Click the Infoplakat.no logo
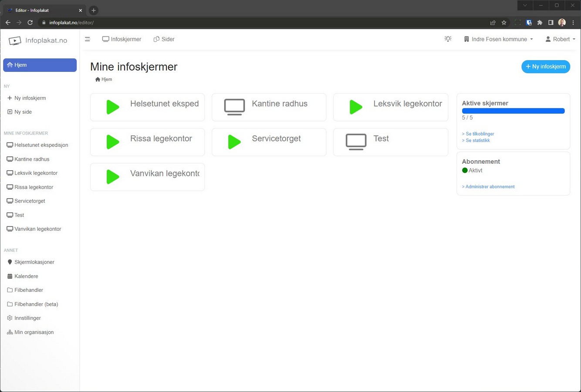The width and height of the screenshot is (581, 392). 38,41
